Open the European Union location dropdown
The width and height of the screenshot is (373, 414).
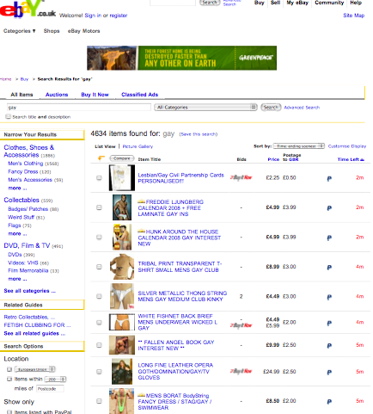point(35,369)
